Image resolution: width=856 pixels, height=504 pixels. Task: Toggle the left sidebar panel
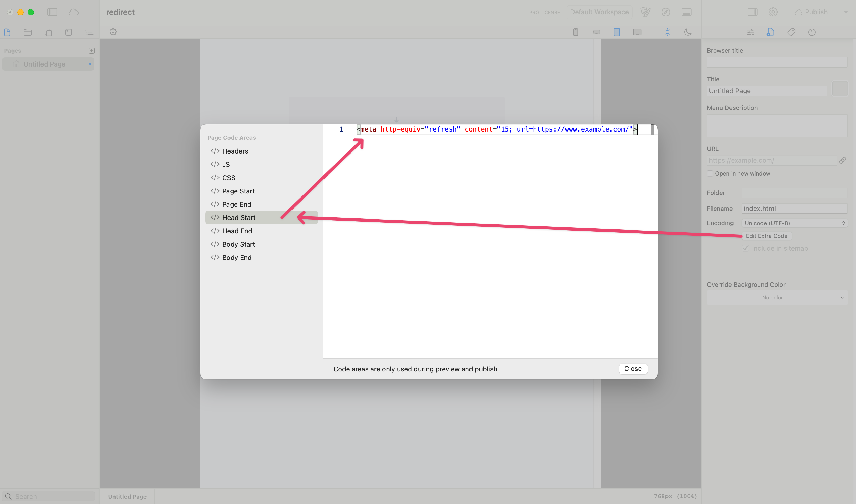click(x=52, y=12)
